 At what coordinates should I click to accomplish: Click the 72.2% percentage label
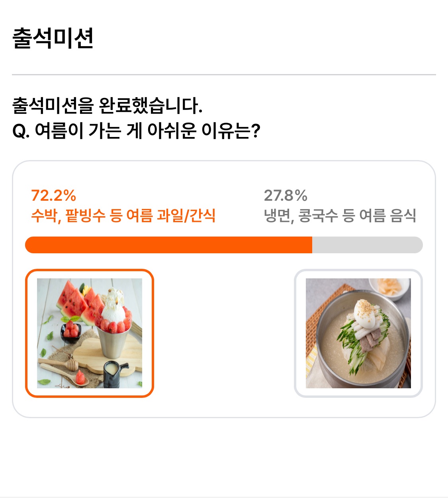(x=53, y=196)
